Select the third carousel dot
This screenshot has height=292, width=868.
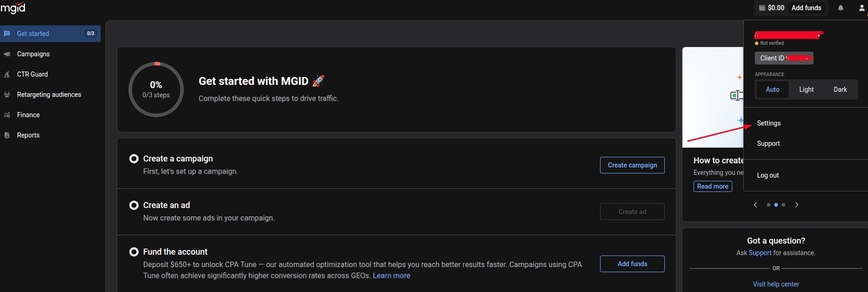783,205
